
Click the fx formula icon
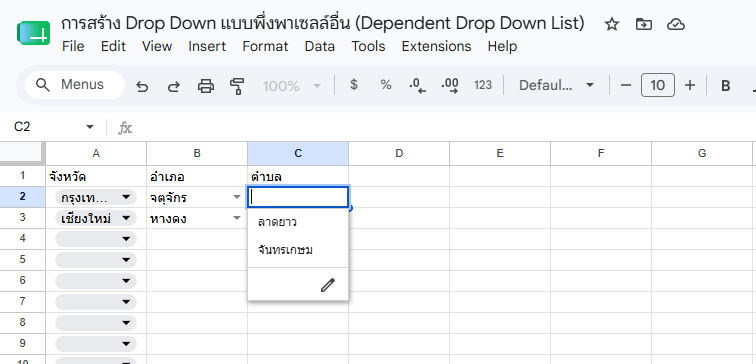point(125,127)
